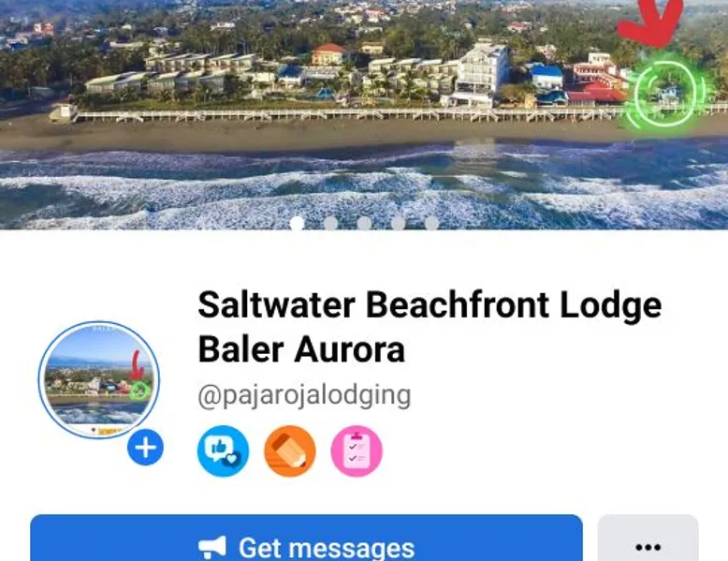
Task: Tap the Saltwater Beachfront Lodge page title
Action: 430,305
